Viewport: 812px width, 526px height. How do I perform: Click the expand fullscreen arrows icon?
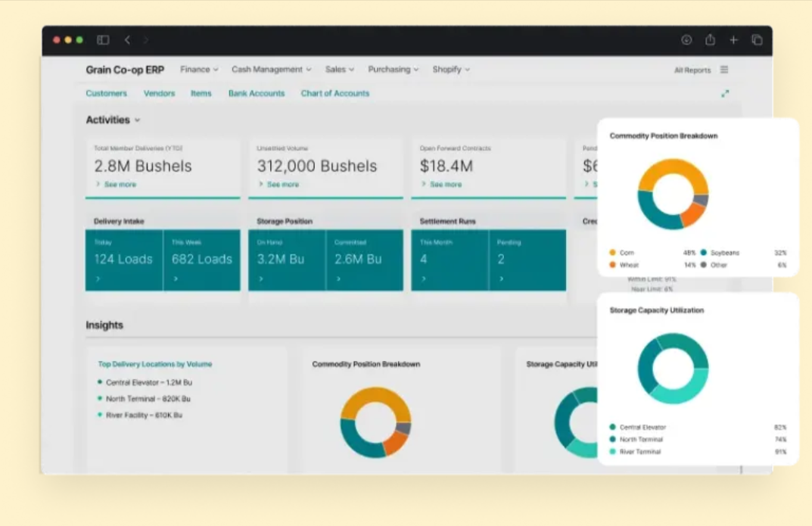(725, 94)
